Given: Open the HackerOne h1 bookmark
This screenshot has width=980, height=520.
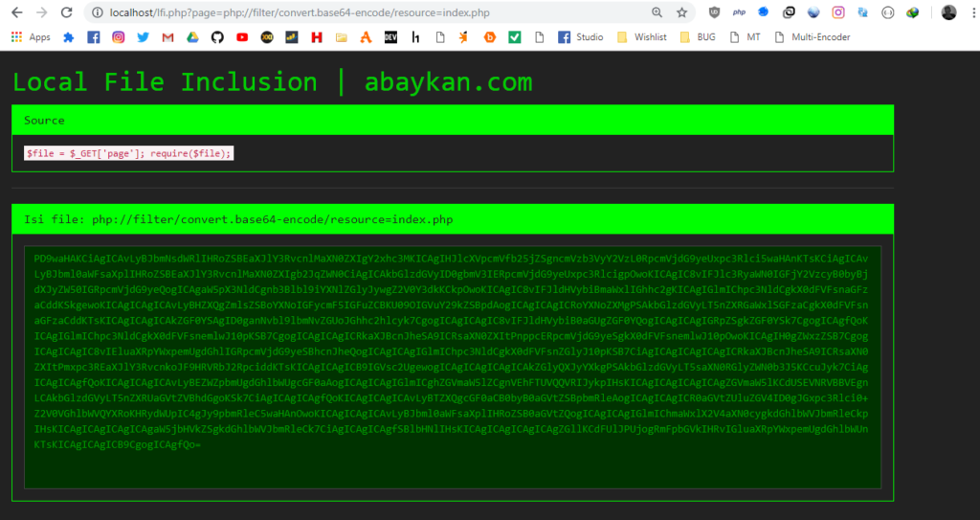Looking at the screenshot, I should click(x=415, y=37).
